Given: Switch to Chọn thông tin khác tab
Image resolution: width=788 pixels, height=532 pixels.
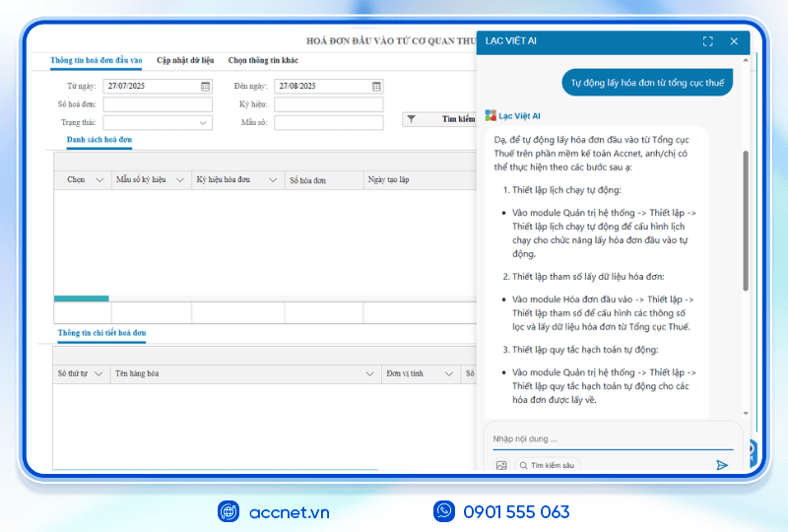Looking at the screenshot, I should point(263,60).
